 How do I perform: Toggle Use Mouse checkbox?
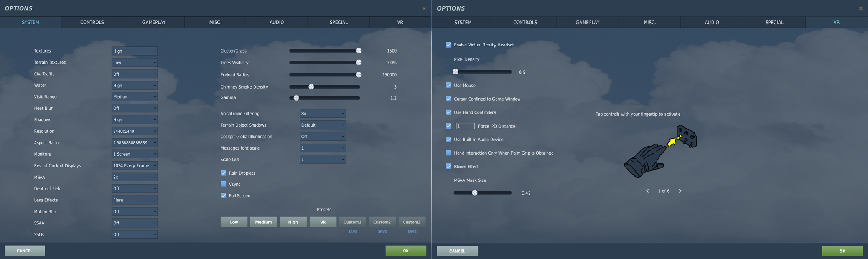tap(449, 85)
